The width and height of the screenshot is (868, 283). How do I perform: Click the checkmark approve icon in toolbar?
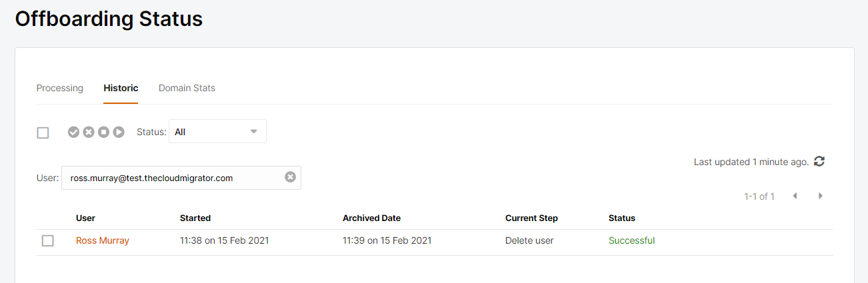74,132
